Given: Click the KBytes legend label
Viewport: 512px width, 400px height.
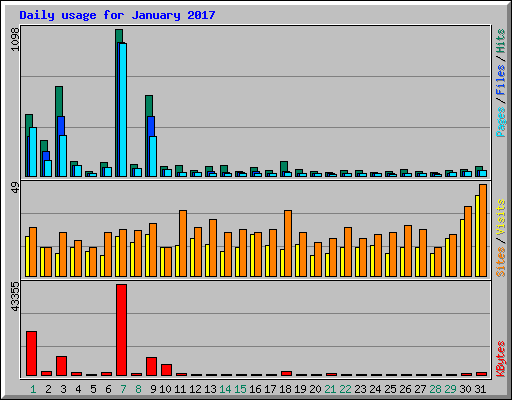Looking at the screenshot, I should [500, 359].
